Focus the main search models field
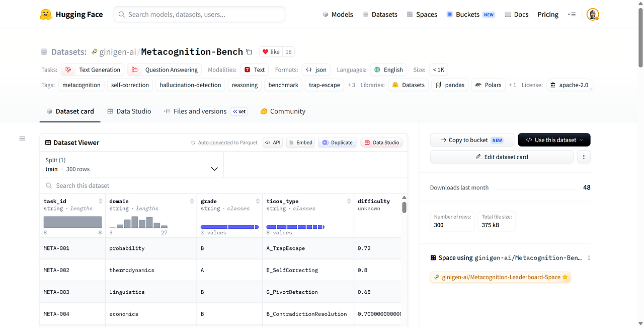This screenshot has height=327, width=644. coord(199,15)
